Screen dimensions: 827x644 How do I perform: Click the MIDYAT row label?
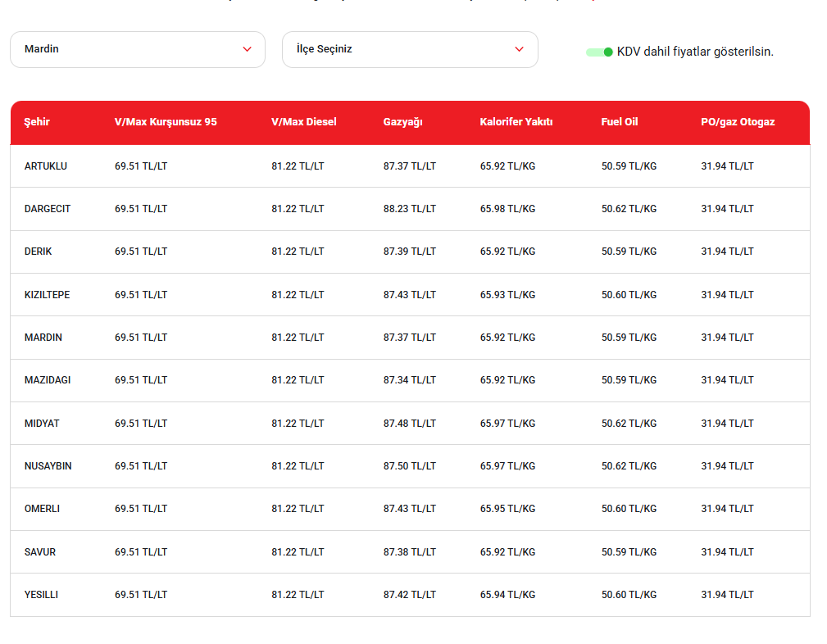(42, 424)
